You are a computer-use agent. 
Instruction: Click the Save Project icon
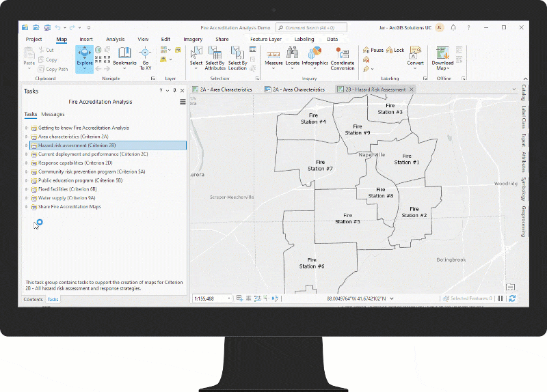(x=47, y=27)
